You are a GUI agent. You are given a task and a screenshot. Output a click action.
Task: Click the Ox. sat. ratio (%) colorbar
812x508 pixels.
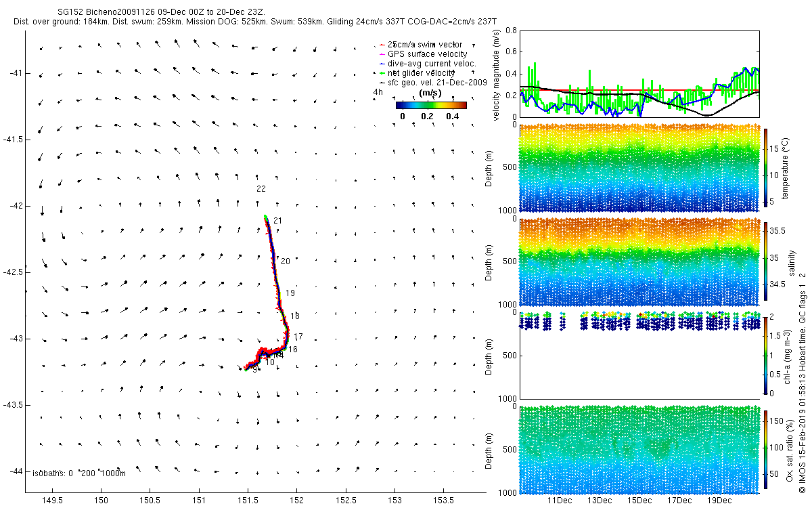(765, 448)
